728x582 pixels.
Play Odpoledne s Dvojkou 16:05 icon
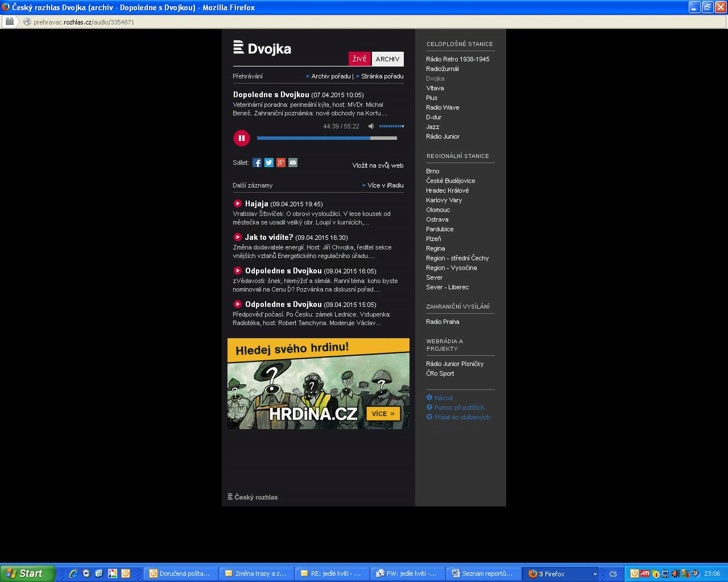[x=238, y=271]
